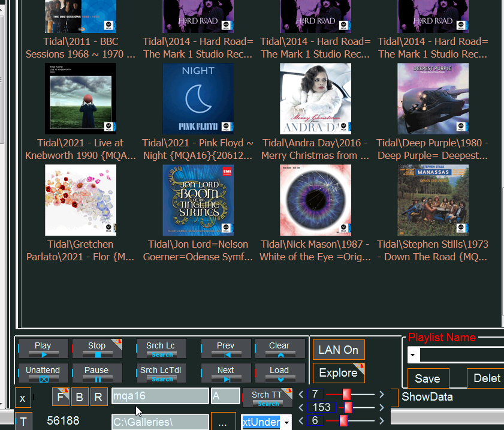Screen dimensions: 504x430
Task: Click the 56188 count text
Action: pos(63,420)
